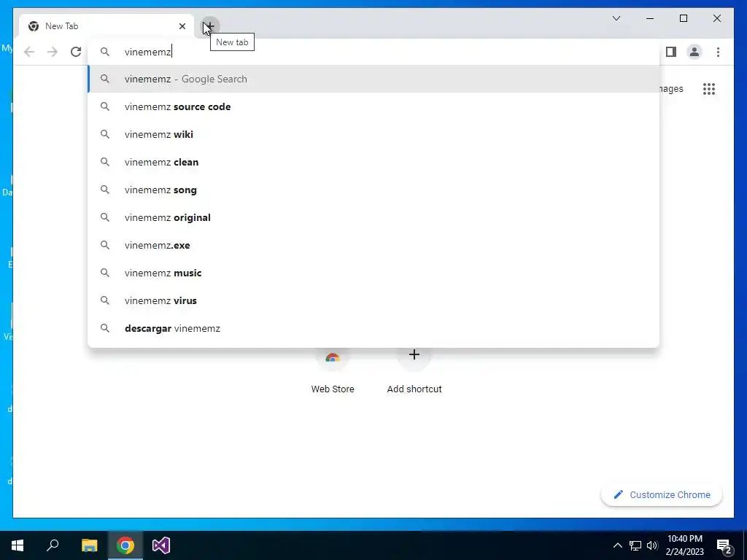Screen dimensions: 747x560
Task: Pick 'vinememz original' suggestion
Action: [373, 217]
